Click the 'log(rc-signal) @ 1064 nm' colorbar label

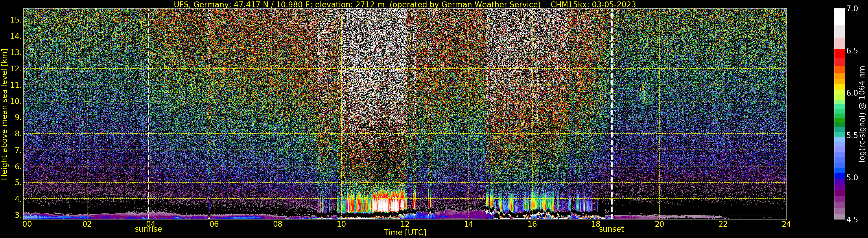point(862,114)
